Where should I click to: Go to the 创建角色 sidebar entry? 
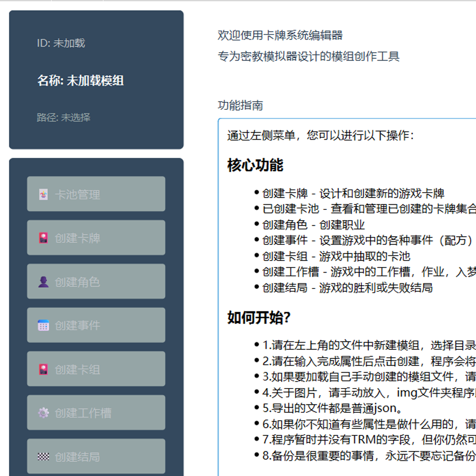(96, 282)
